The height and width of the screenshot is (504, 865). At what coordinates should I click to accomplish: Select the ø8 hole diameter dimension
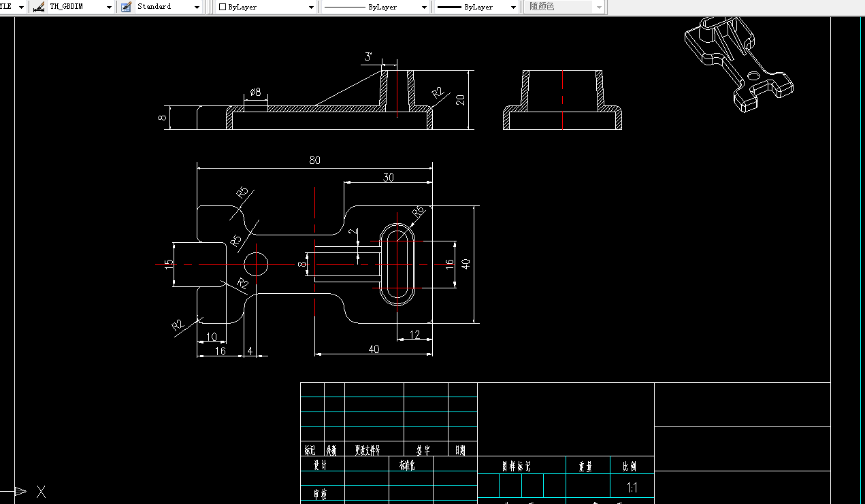pos(255,92)
